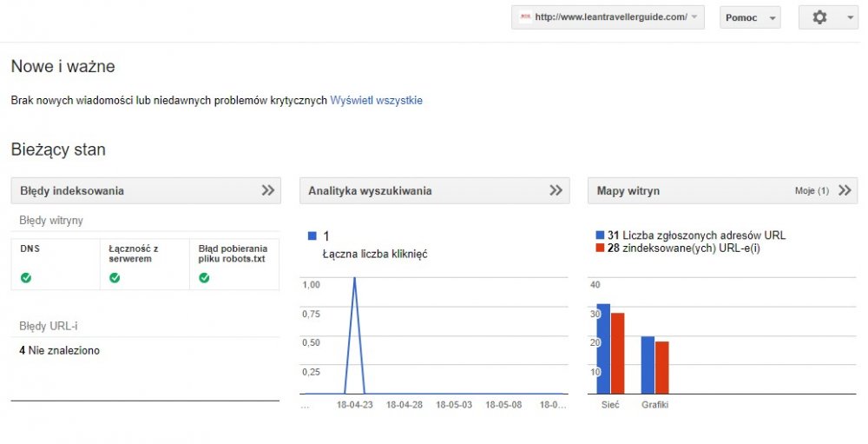Screen dimensions: 868x444
Task: Click the site favicon in the URL selector
Action: 524,17
